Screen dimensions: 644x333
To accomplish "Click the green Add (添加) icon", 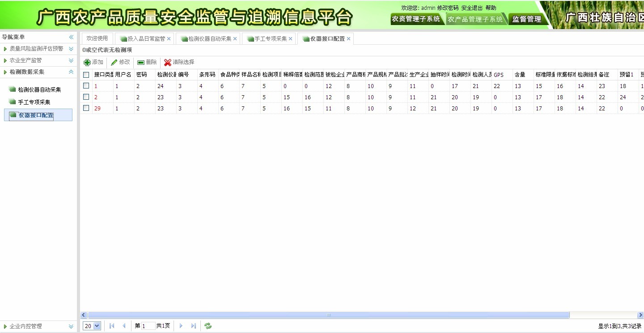I will [87, 63].
